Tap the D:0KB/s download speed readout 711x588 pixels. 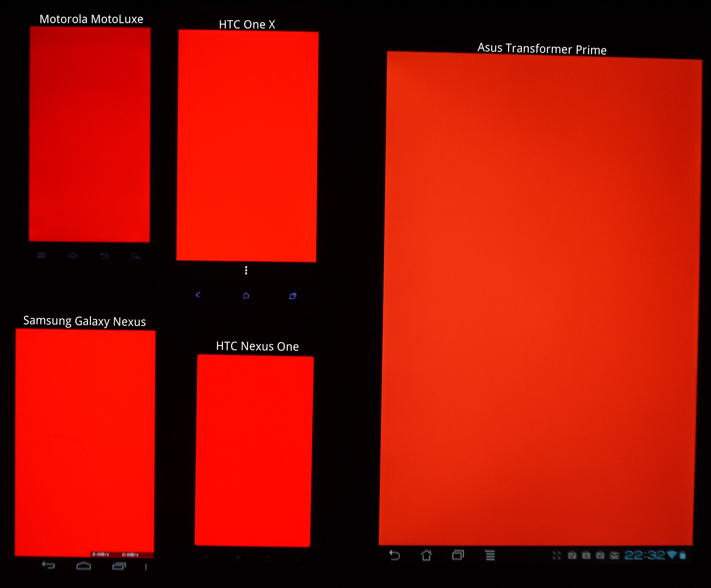point(101,554)
